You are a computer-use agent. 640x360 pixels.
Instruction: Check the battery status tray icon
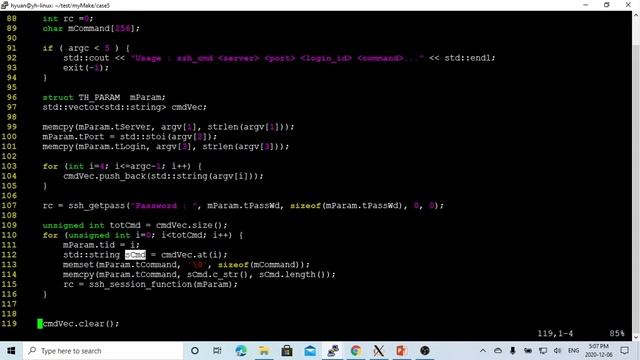coord(528,351)
